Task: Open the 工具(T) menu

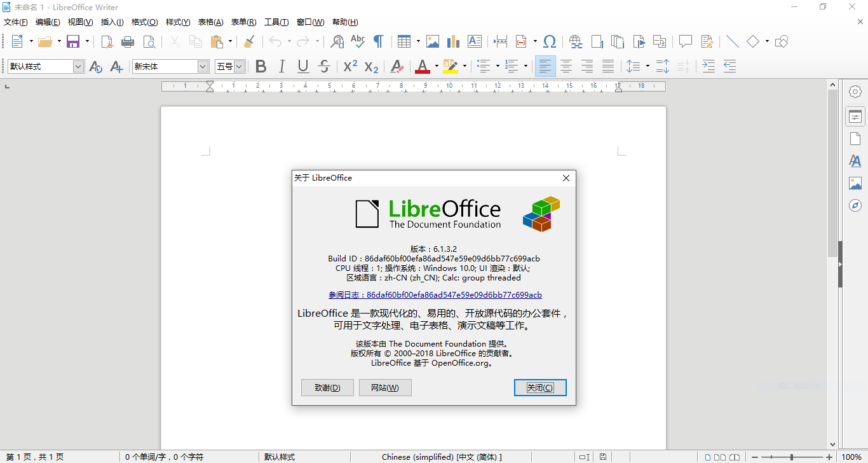Action: [276, 22]
